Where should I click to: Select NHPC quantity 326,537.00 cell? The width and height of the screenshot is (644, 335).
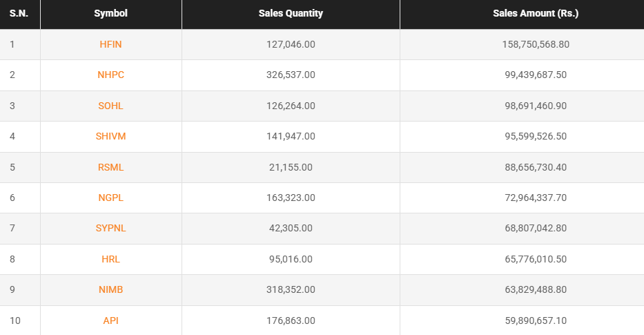click(291, 75)
